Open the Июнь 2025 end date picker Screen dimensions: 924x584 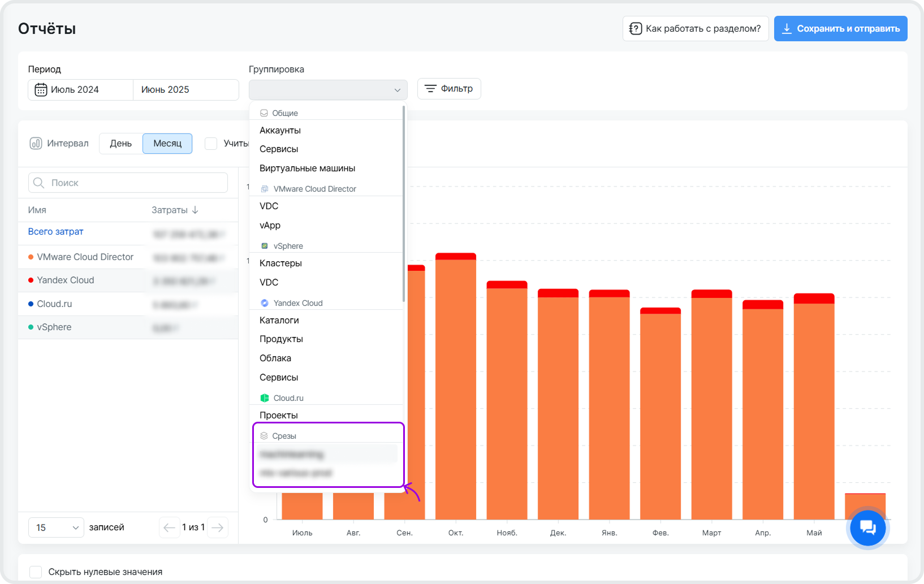pyautogui.click(x=185, y=90)
